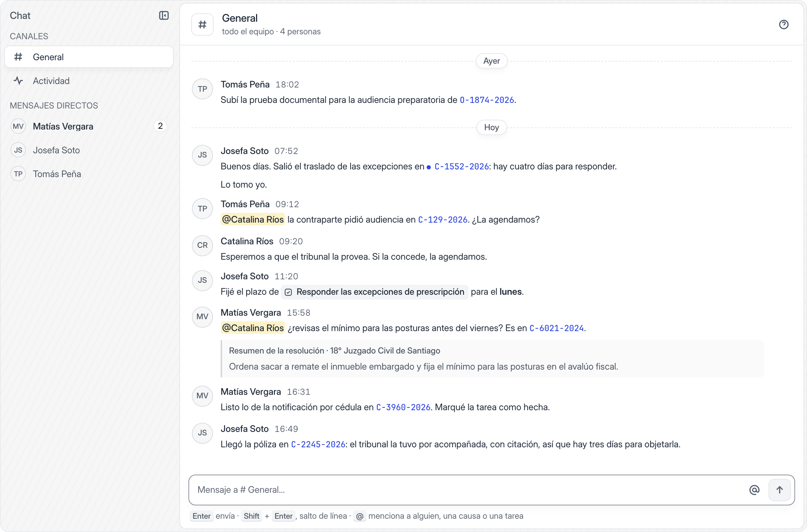Click MV avatar on the 16:31 message
This screenshot has height=532, width=807.
202,396
